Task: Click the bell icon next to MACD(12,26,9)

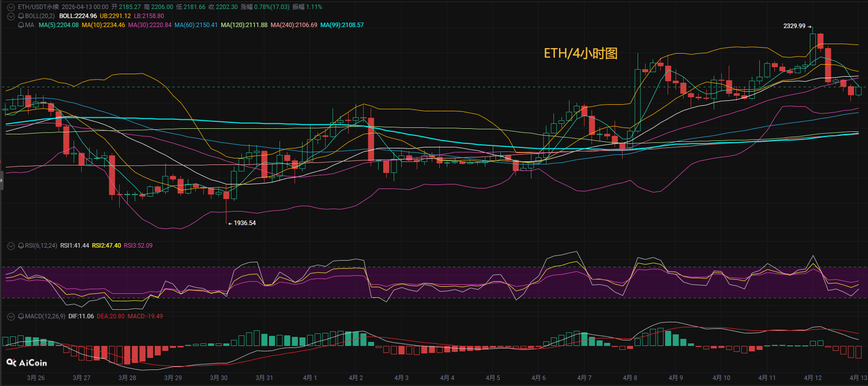Action: point(21,316)
